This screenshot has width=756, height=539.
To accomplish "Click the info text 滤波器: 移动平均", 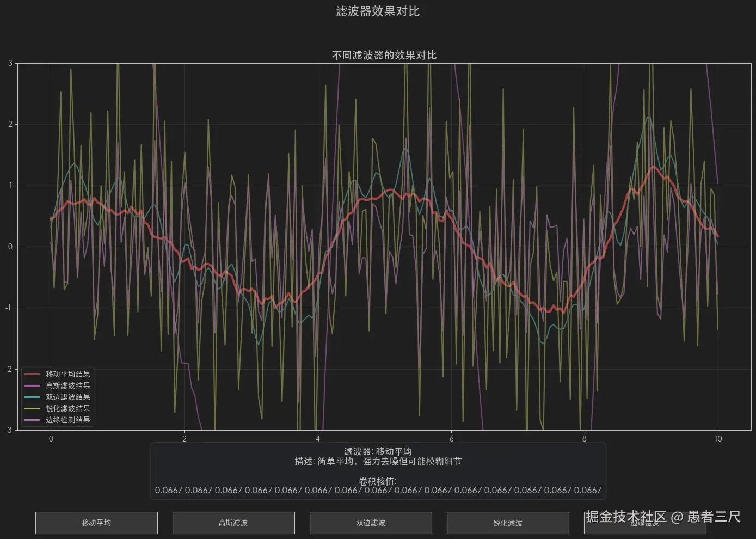I will (378, 451).
